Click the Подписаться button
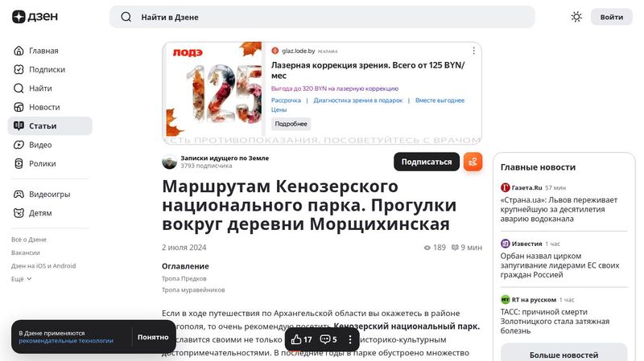This screenshot has width=644, height=361. click(426, 162)
